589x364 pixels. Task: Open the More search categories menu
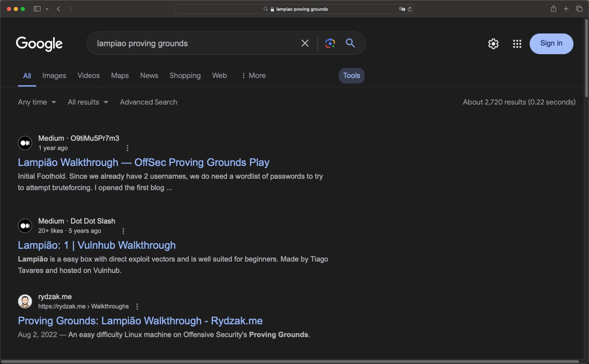click(x=253, y=75)
